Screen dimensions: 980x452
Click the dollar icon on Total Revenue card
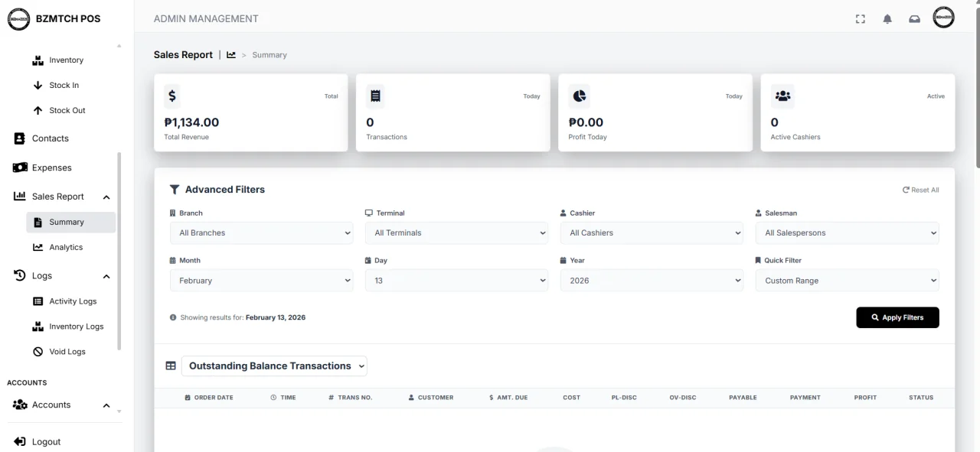(172, 96)
